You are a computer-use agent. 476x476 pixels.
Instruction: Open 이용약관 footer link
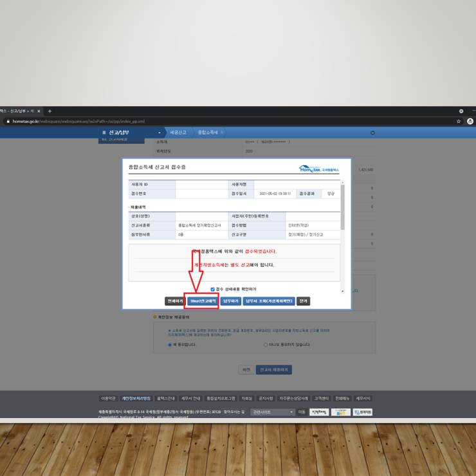pyautogui.click(x=108, y=398)
